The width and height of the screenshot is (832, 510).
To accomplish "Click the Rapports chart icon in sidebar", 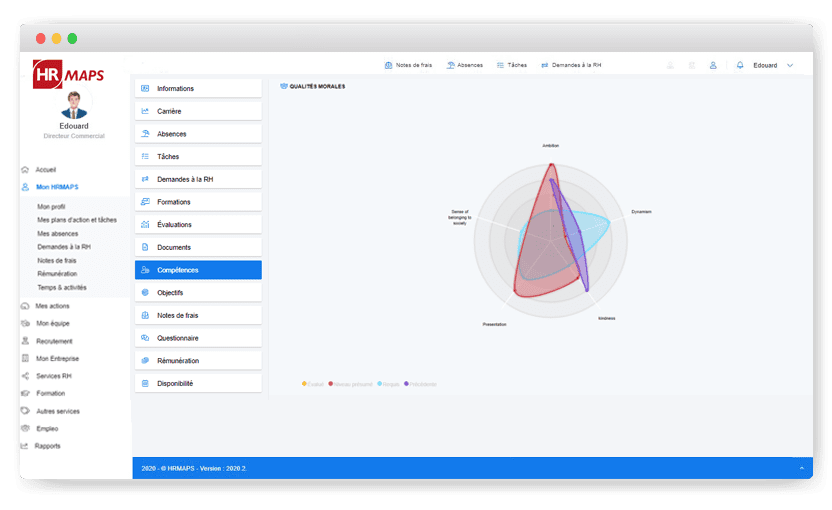I will [x=25, y=446].
